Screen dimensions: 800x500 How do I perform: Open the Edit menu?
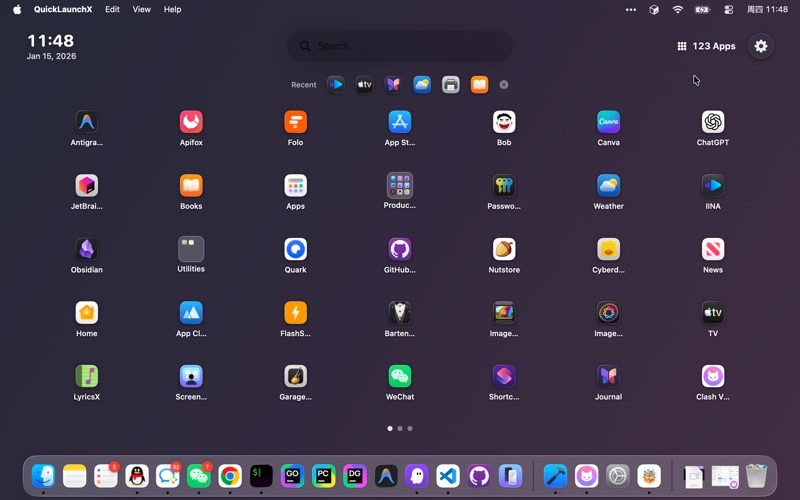(112, 9)
